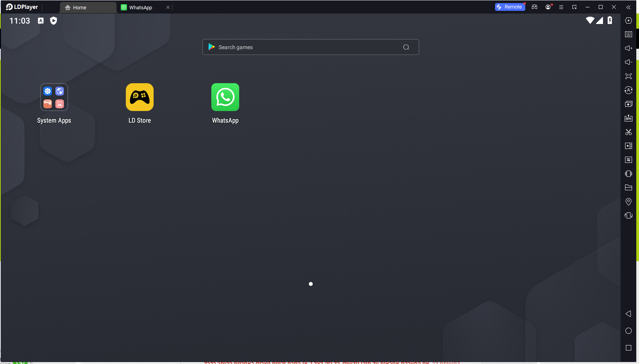This screenshot has width=639, height=364.
Task: Click the Wi-Fi status icon
Action: pyautogui.click(x=590, y=20)
